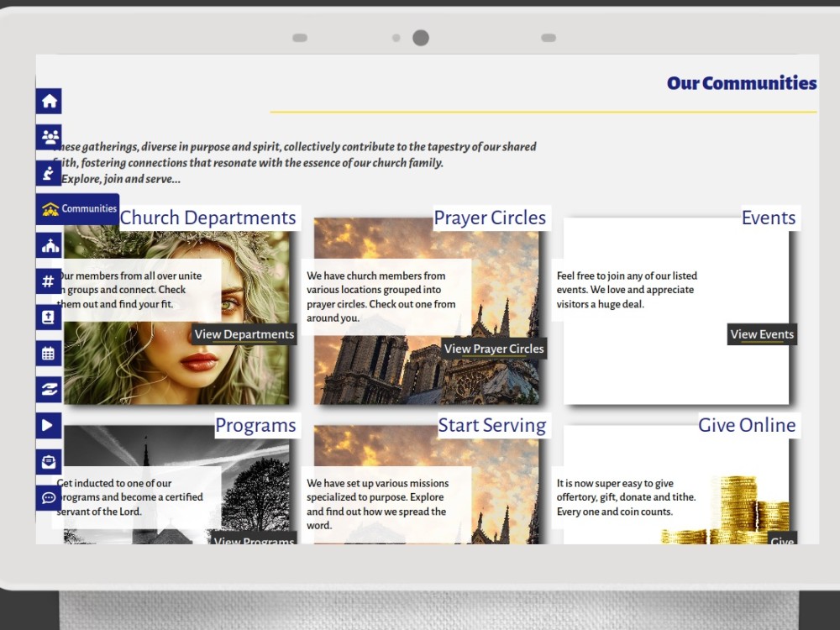Open the Programs card heading
Viewport: 840px width, 630px height.
point(255,425)
